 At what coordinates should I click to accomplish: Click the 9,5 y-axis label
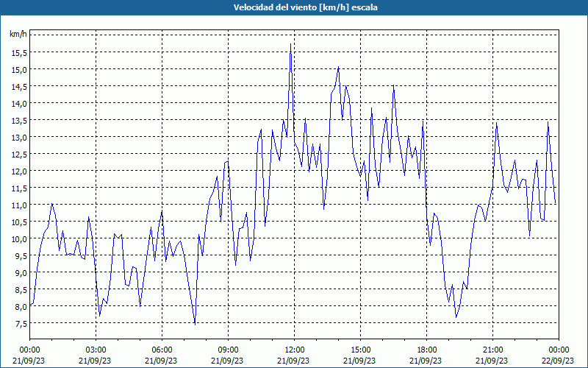(21, 256)
